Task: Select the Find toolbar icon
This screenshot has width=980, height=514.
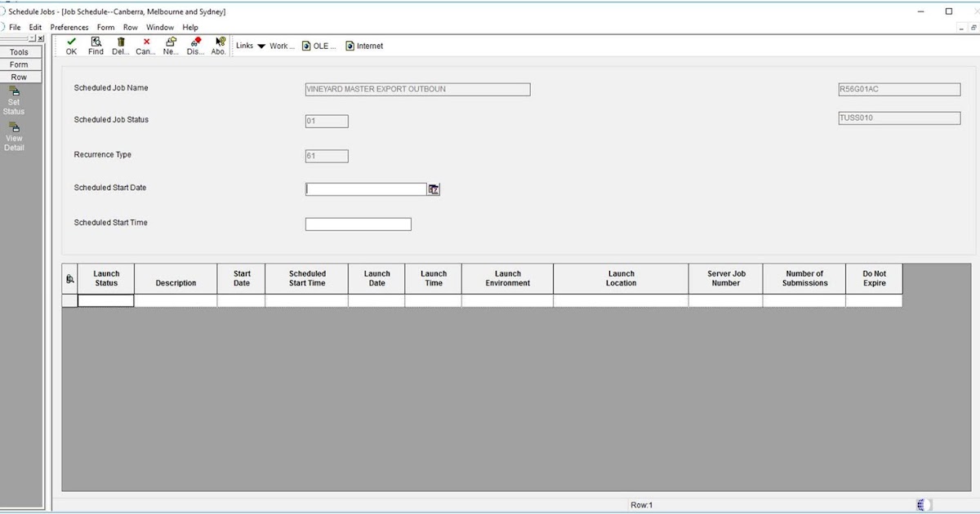Action: point(95,42)
